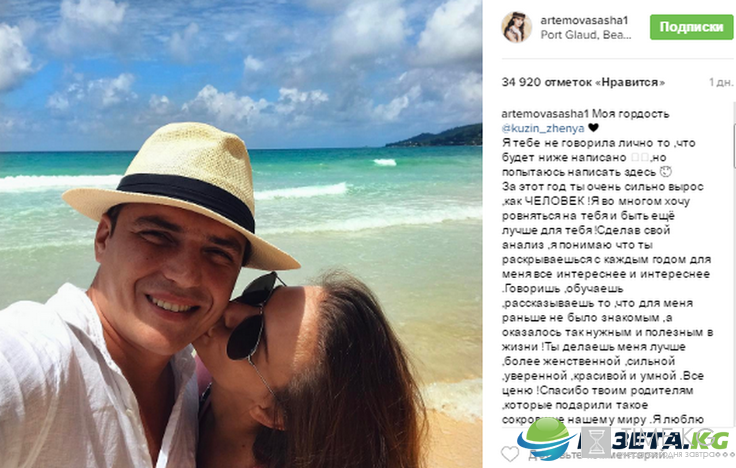Click the beach selfie photo
This screenshot has width=736, height=468.
pos(241,234)
